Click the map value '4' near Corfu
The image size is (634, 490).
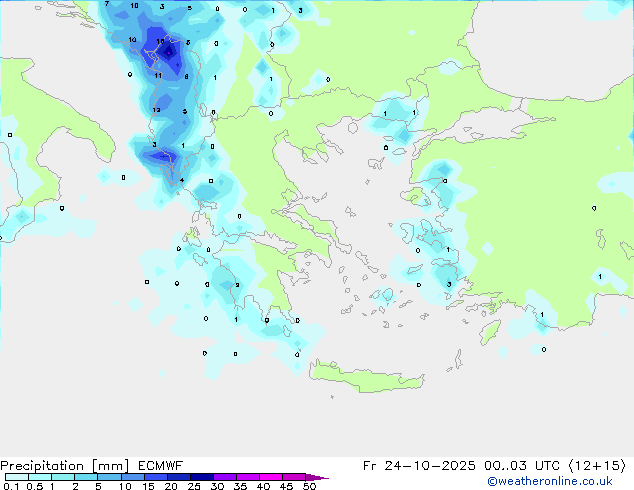pyautogui.click(x=182, y=180)
